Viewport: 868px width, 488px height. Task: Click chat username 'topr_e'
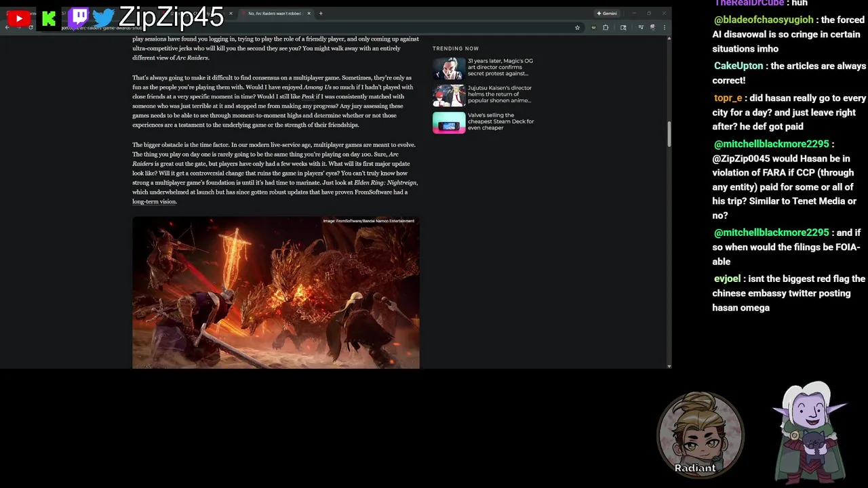tap(727, 98)
